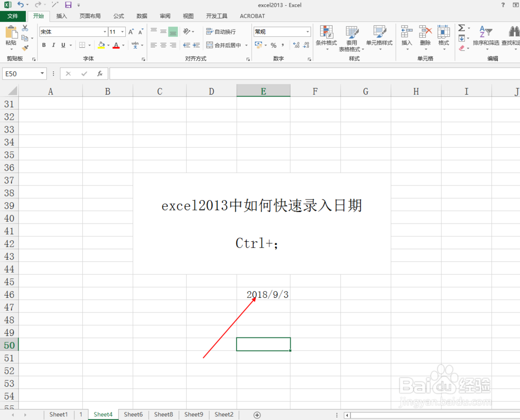Switch to the 插入 (Insert) ribbon tab
Image resolution: width=520 pixels, height=420 pixels.
click(62, 16)
